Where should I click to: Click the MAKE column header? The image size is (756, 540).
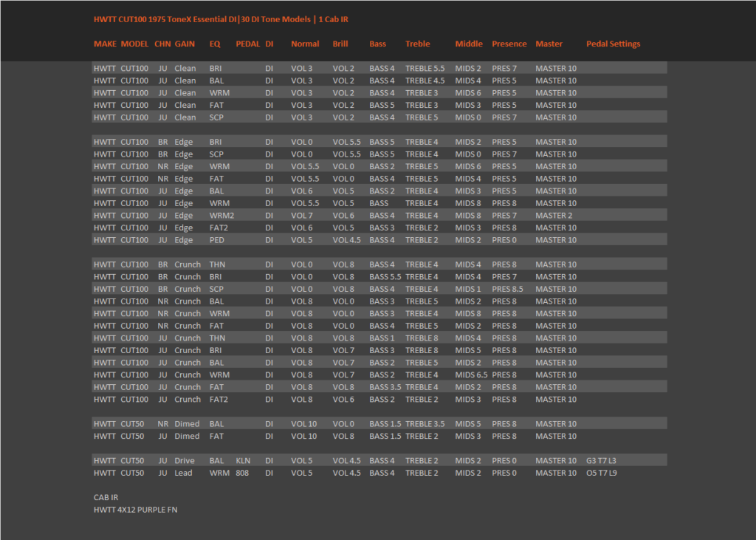point(105,44)
